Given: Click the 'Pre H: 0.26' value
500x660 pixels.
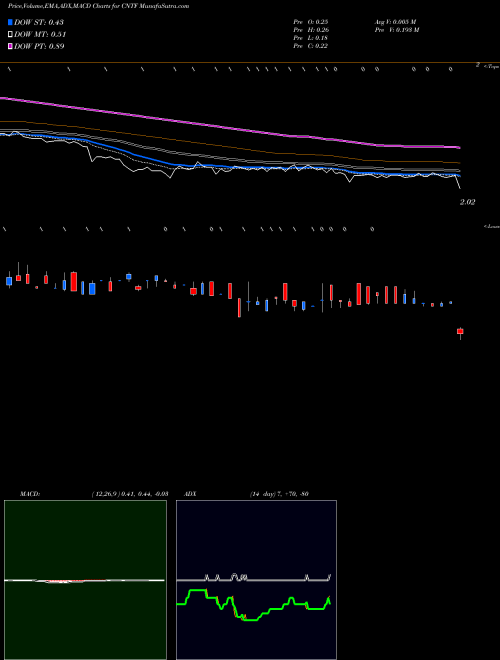Looking at the screenshot, I should [x=311, y=30].
